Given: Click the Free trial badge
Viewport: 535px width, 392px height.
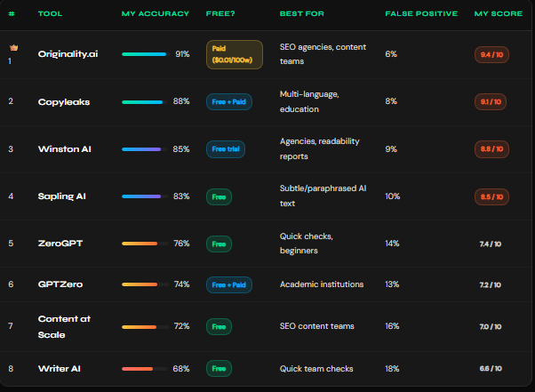Looking at the screenshot, I should click(226, 149).
